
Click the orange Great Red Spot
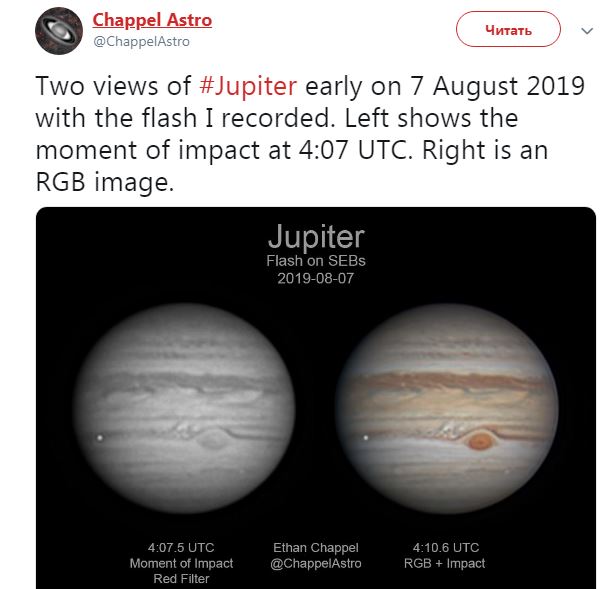480,441
